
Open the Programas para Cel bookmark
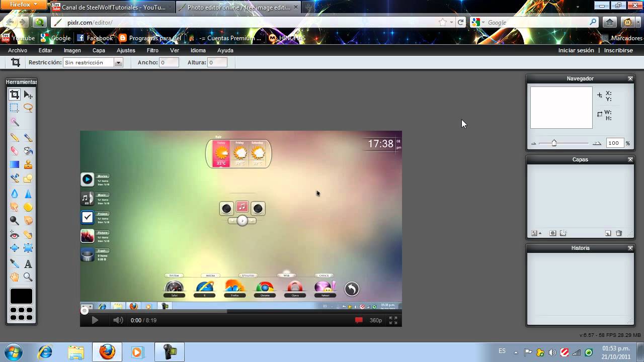(149, 38)
